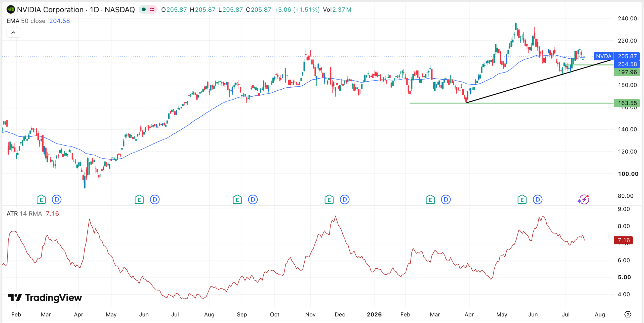Click the 240.00 price scale label

click(x=627, y=18)
